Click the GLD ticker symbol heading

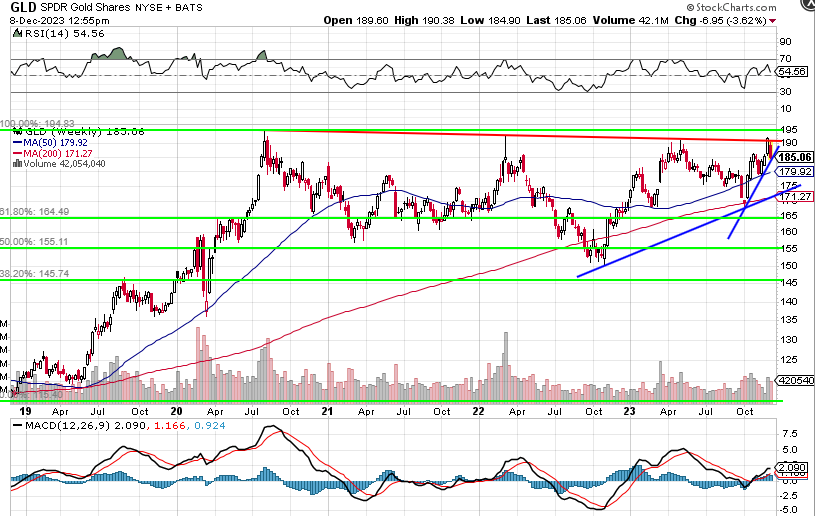coord(23,7)
